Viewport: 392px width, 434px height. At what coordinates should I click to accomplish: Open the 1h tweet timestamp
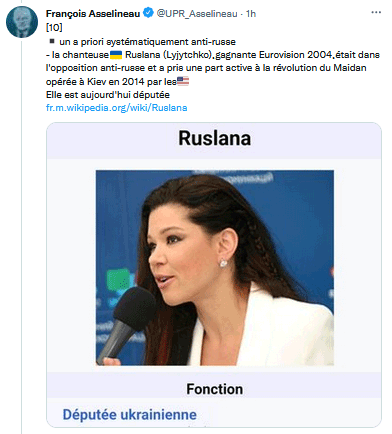coord(251,14)
